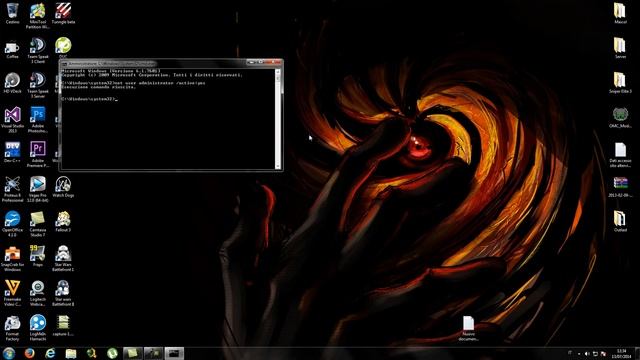Select the Nuovo documento text file
The height and width of the screenshot is (360, 640).
468,328
